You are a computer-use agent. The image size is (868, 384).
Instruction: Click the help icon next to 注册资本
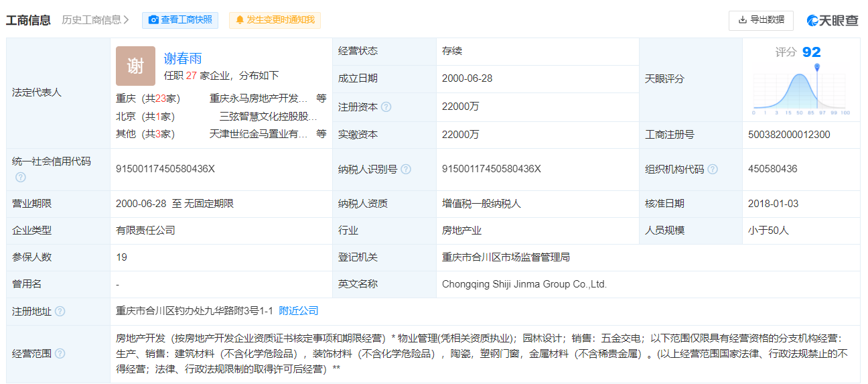(386, 107)
